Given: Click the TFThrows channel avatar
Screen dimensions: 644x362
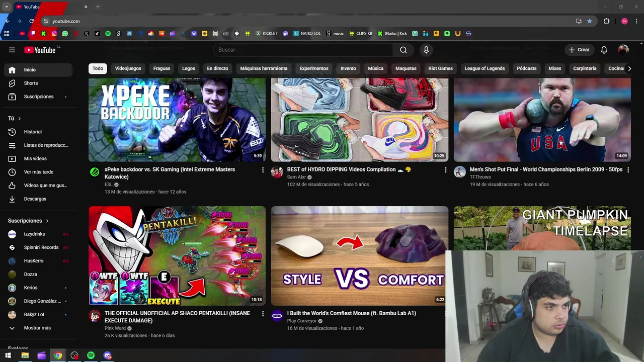Looking at the screenshot, I should pos(459,172).
